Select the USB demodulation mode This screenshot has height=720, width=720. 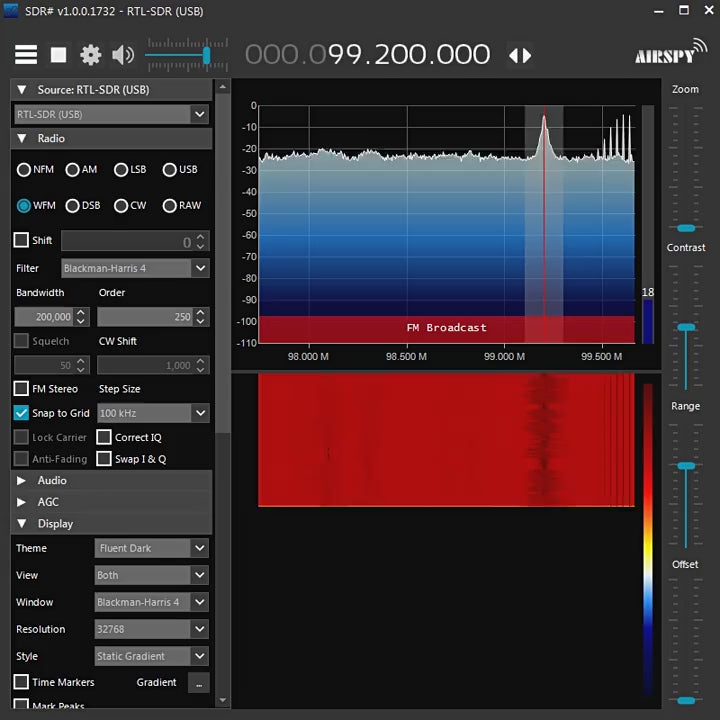(x=170, y=170)
